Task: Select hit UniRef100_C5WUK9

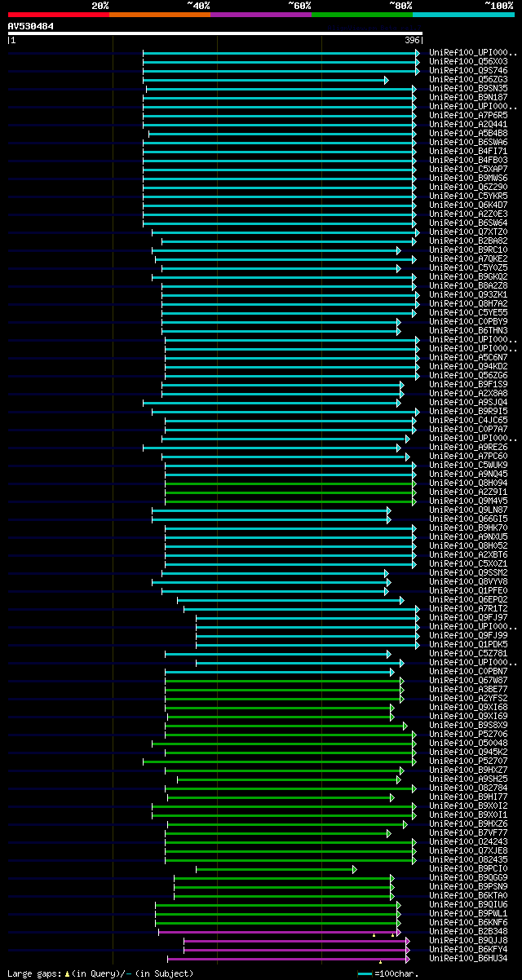Action: coord(468,465)
